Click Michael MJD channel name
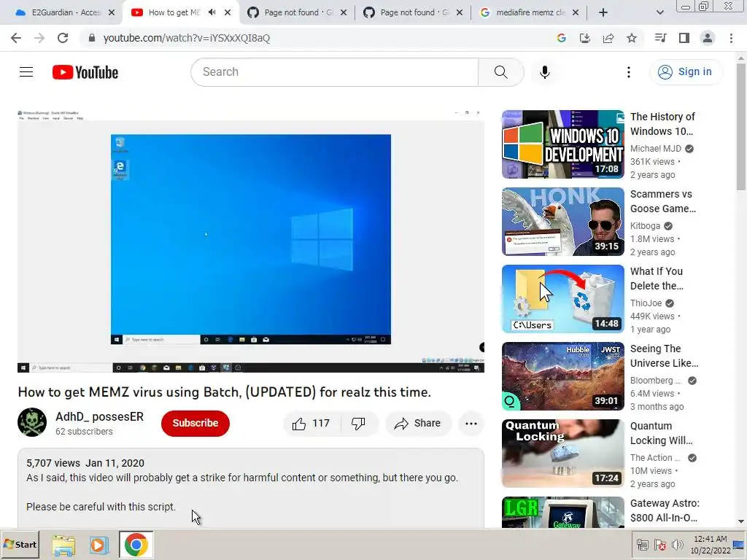Viewport: 747px width, 560px height. coord(656,149)
